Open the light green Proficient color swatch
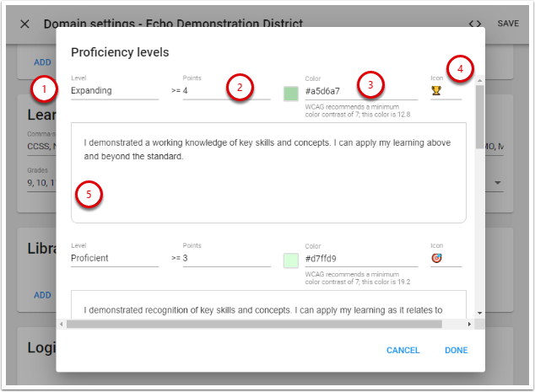 coord(291,260)
